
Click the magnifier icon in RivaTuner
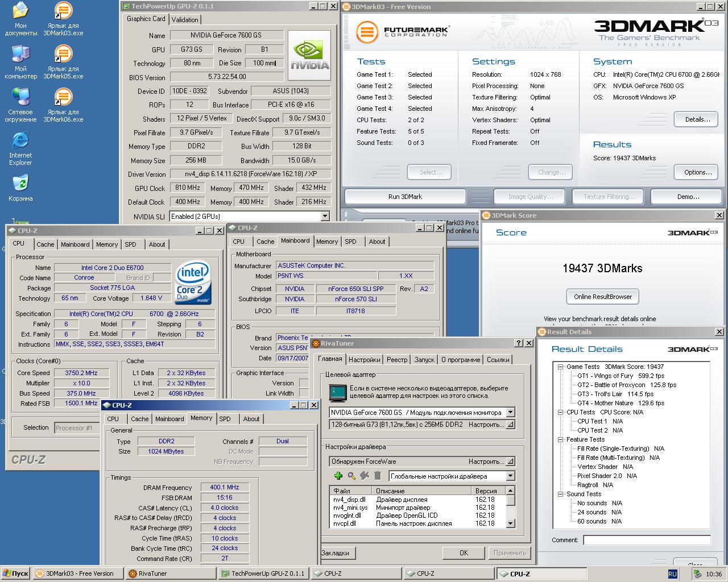(351, 476)
